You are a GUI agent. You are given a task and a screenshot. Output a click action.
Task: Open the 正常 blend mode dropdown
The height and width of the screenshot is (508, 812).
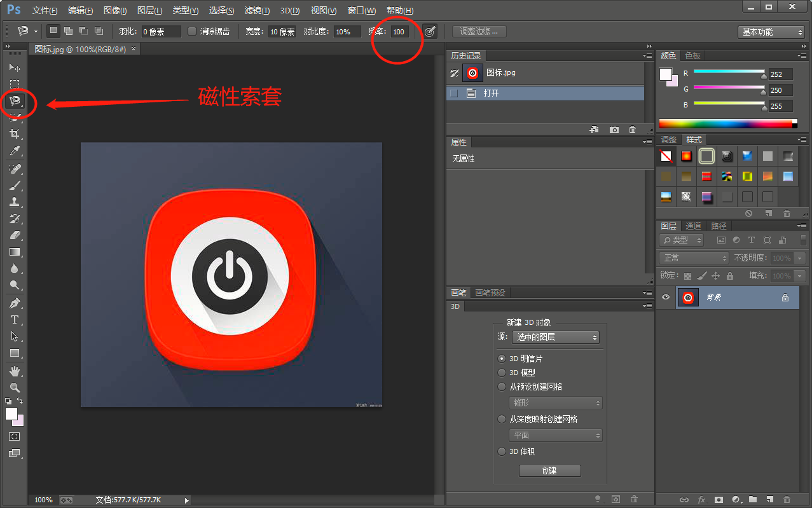[692, 257]
